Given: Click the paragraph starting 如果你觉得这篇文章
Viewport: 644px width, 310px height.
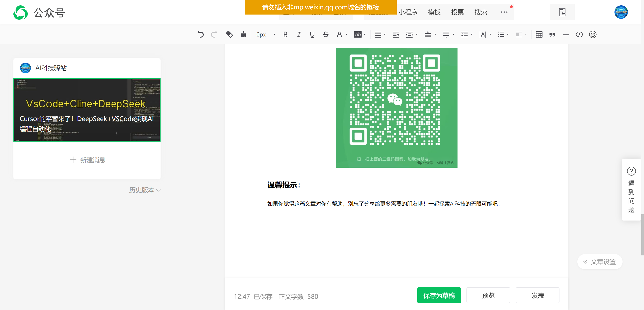Looking at the screenshot, I should [x=384, y=204].
